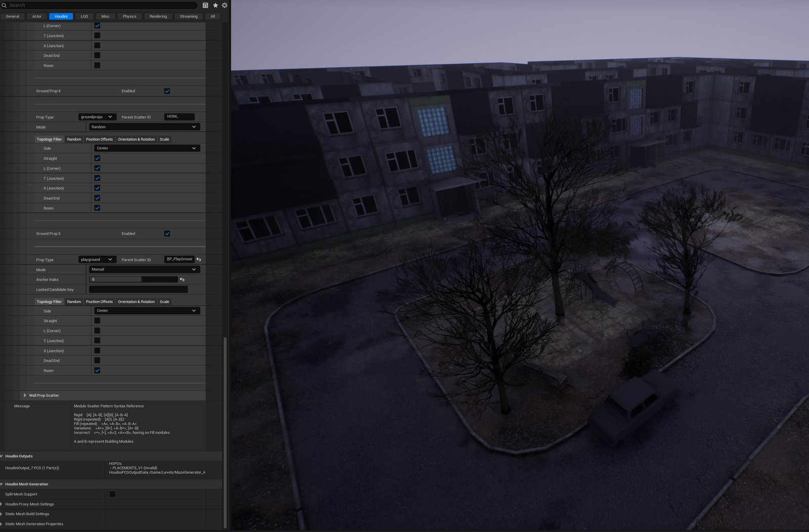Open Ground Prop 5 Scale tab
809x532 pixels.
coord(164,301)
